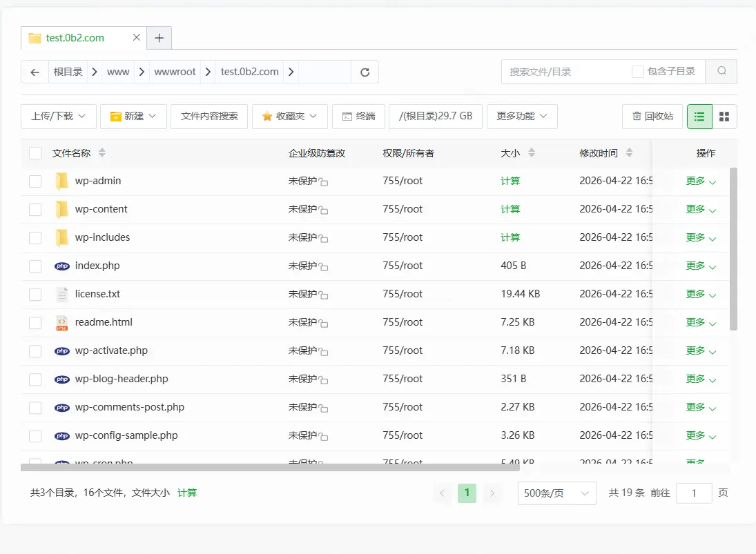Click the wp-content folder icon
The width and height of the screenshot is (756, 554).
[61, 210]
